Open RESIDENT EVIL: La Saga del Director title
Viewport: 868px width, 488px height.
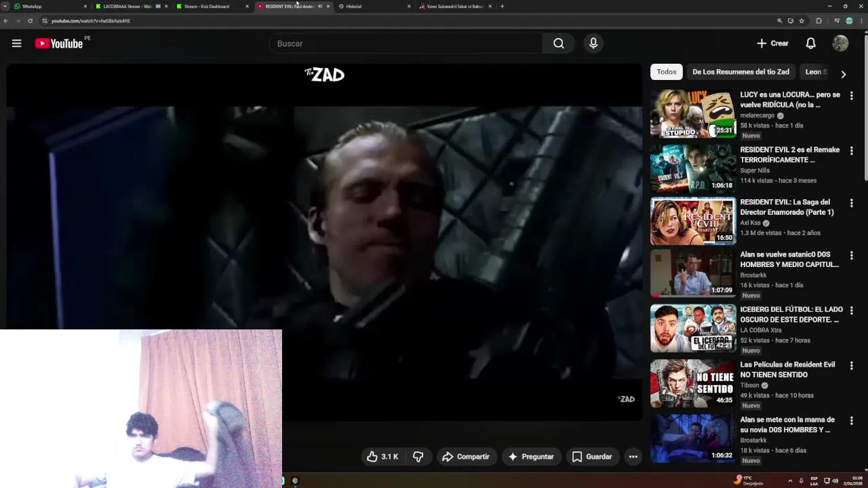click(x=787, y=207)
